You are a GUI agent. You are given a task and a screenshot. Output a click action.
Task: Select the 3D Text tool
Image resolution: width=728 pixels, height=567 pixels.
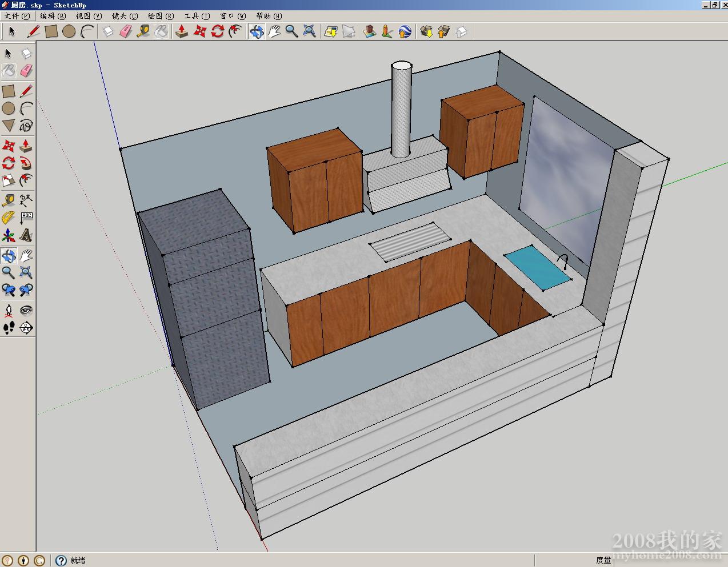click(x=26, y=235)
